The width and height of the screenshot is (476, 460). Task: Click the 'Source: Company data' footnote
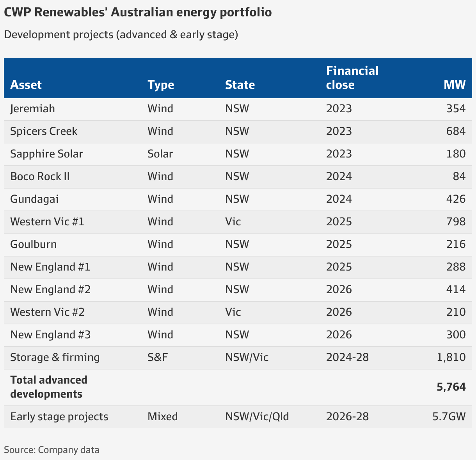[52, 450]
